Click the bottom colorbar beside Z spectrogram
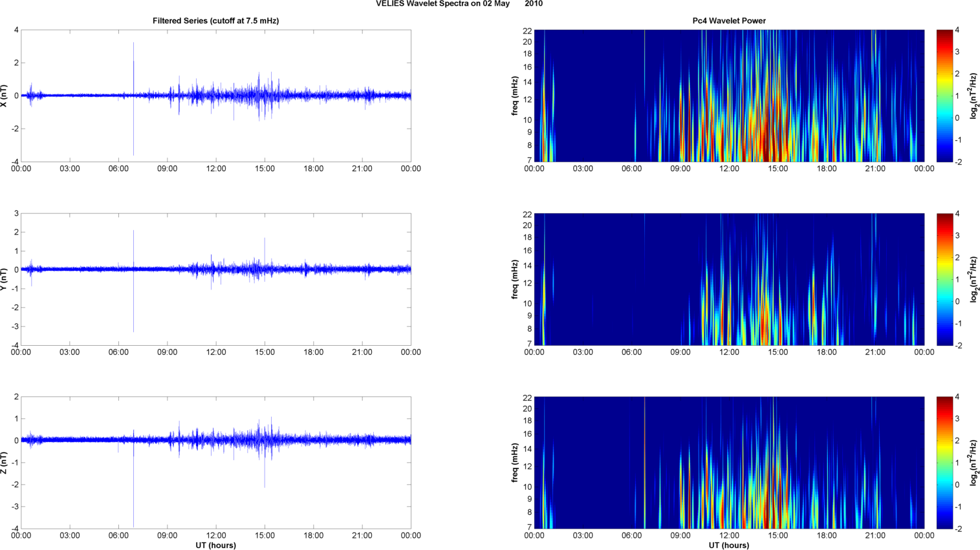This screenshot has width=980, height=550. click(x=944, y=463)
